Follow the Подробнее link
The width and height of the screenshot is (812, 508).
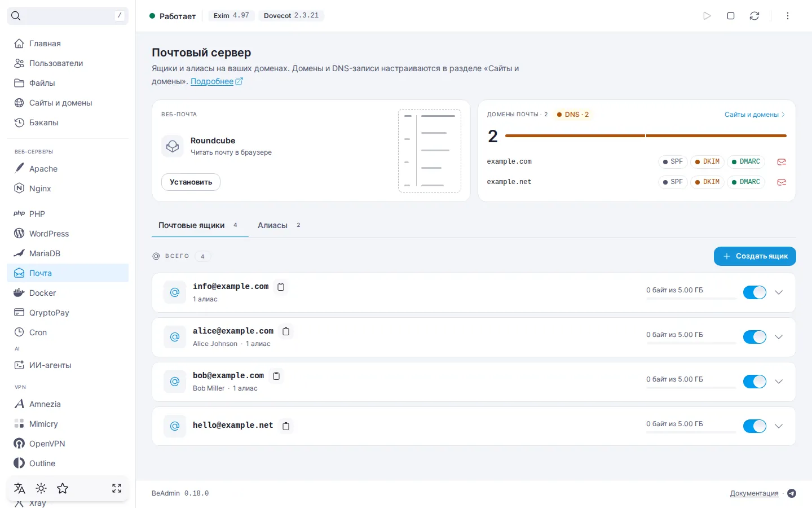tap(217, 81)
